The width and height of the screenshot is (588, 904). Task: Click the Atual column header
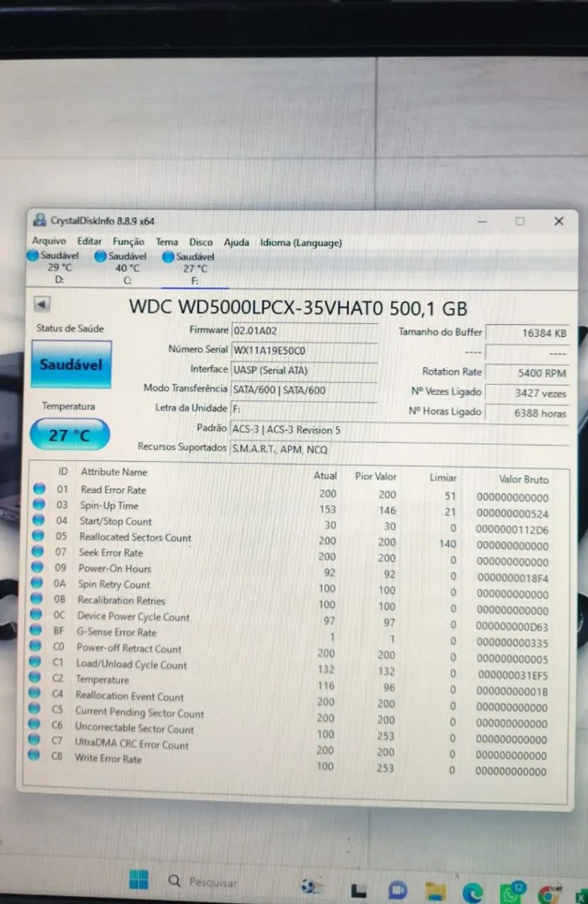325,476
